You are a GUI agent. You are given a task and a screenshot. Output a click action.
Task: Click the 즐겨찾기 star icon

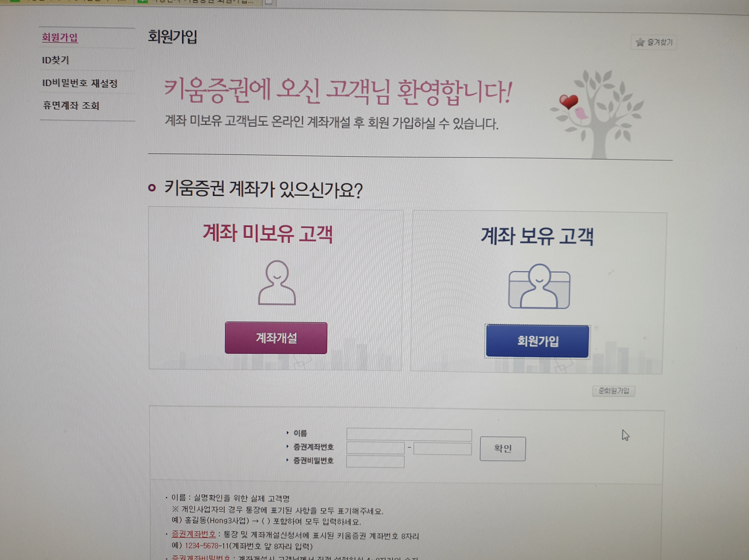640,42
